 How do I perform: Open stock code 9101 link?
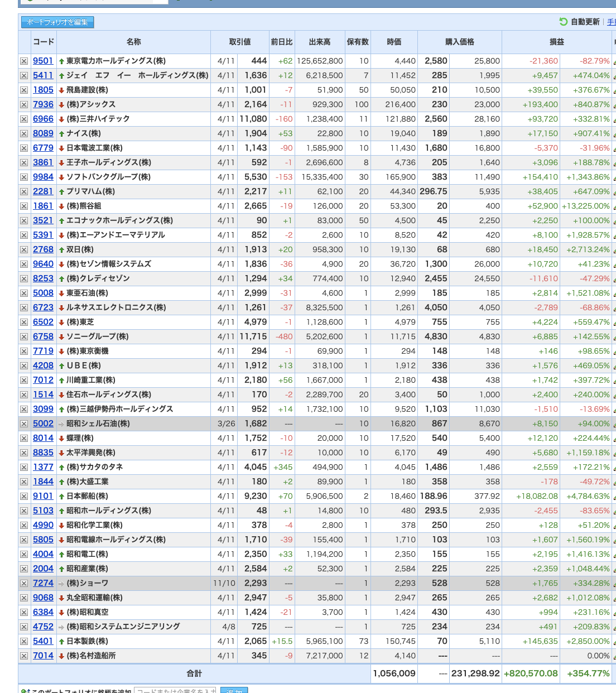(43, 496)
